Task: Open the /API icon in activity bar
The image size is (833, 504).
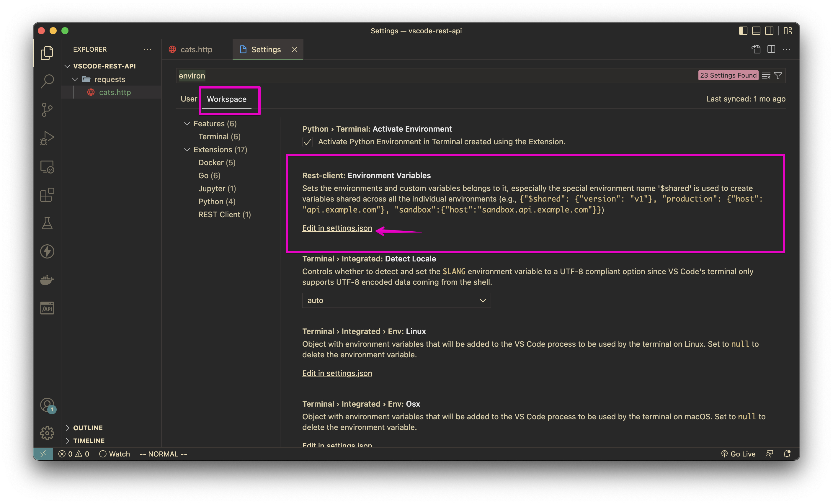Action: pyautogui.click(x=47, y=308)
